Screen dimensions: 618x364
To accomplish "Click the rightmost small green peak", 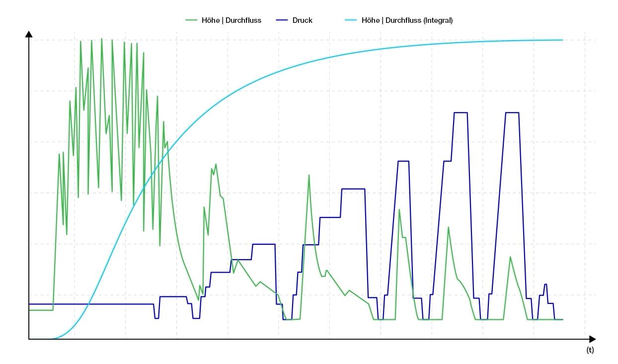I will (510, 257).
